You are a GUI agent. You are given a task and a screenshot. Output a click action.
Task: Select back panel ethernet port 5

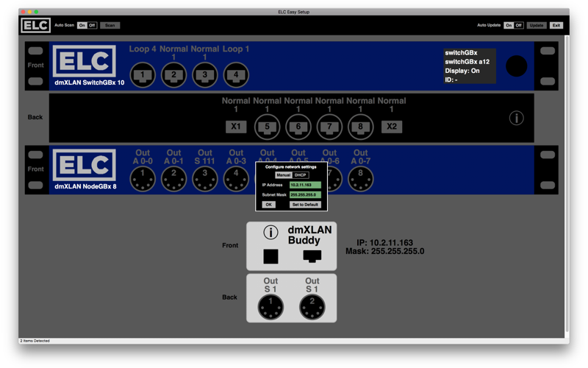[267, 127]
